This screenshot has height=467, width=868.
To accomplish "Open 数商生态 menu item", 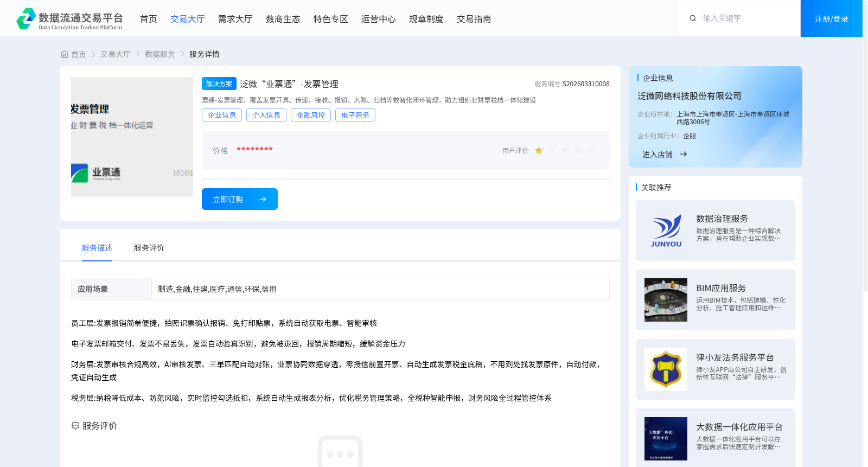I will pyautogui.click(x=283, y=19).
